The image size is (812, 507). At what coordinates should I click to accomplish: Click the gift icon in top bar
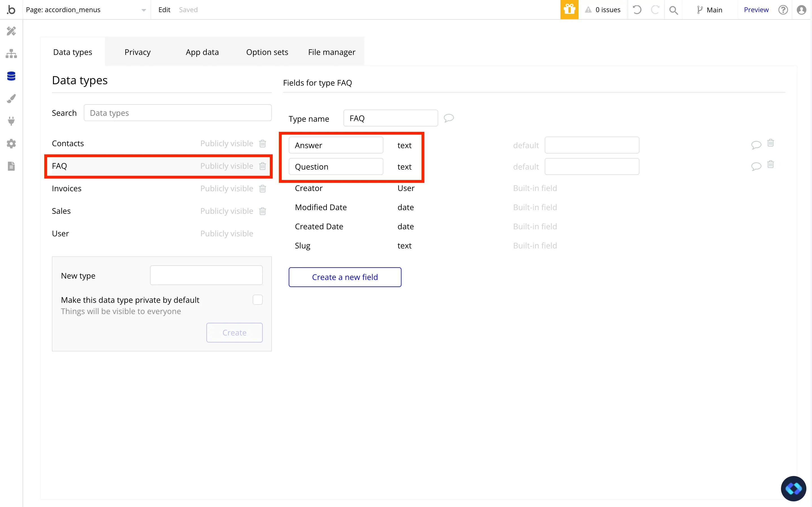[x=569, y=10]
